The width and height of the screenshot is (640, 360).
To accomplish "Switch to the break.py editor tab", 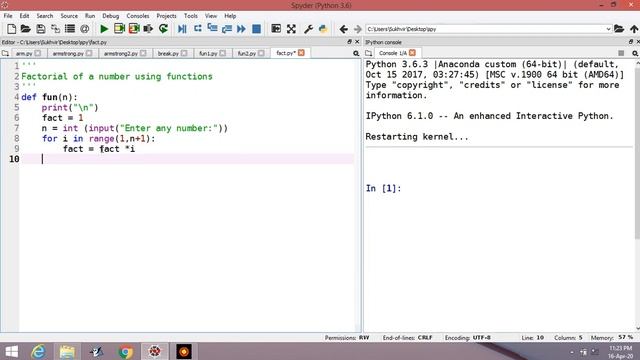I will (168, 53).
